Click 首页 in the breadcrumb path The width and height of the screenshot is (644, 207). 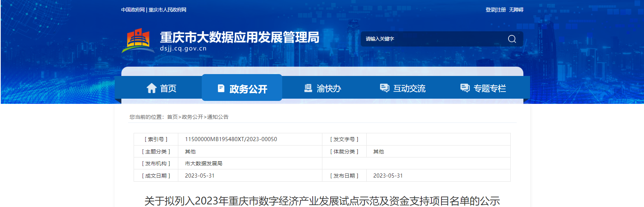click(172, 117)
